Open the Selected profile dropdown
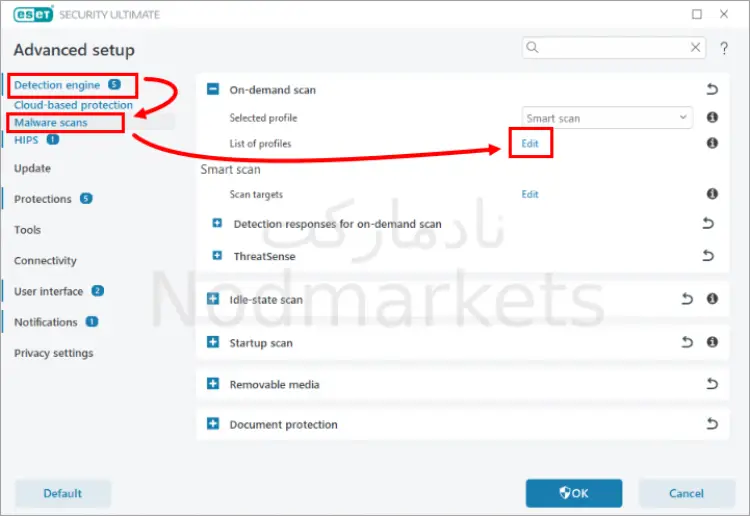Viewport: 750px width, 516px height. [607, 118]
